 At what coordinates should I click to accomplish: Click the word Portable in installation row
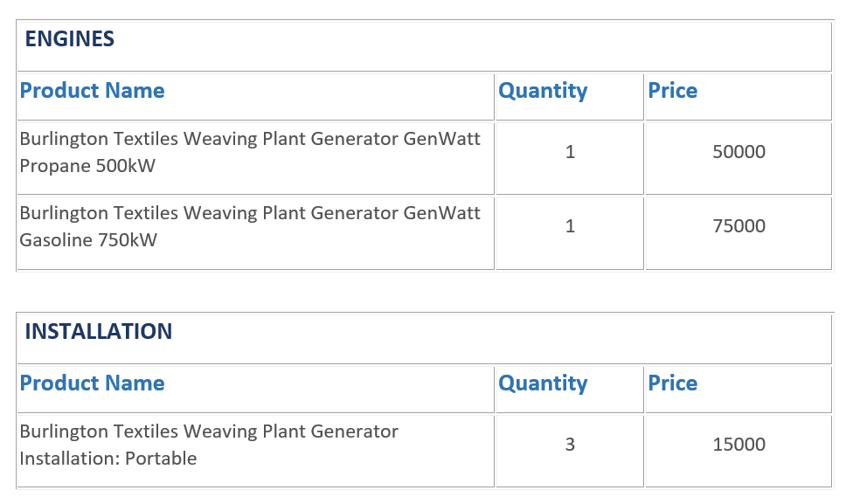point(161,459)
